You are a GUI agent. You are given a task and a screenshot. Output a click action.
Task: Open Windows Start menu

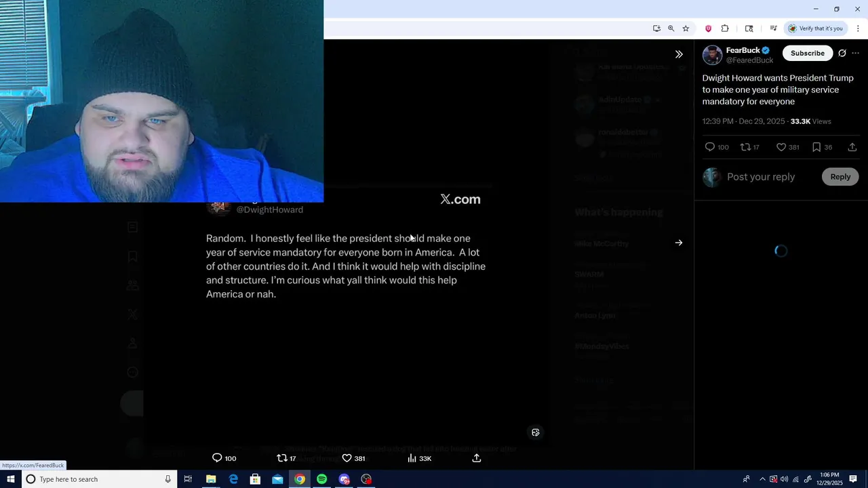tap(11, 479)
